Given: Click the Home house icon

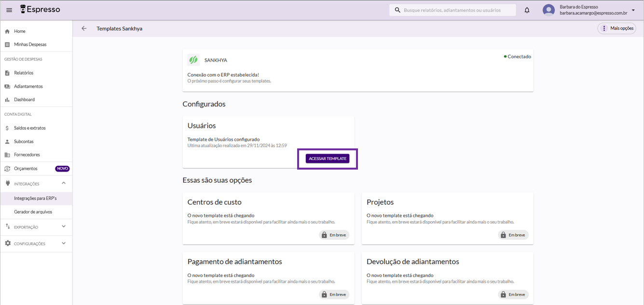Looking at the screenshot, I should click(x=7, y=31).
